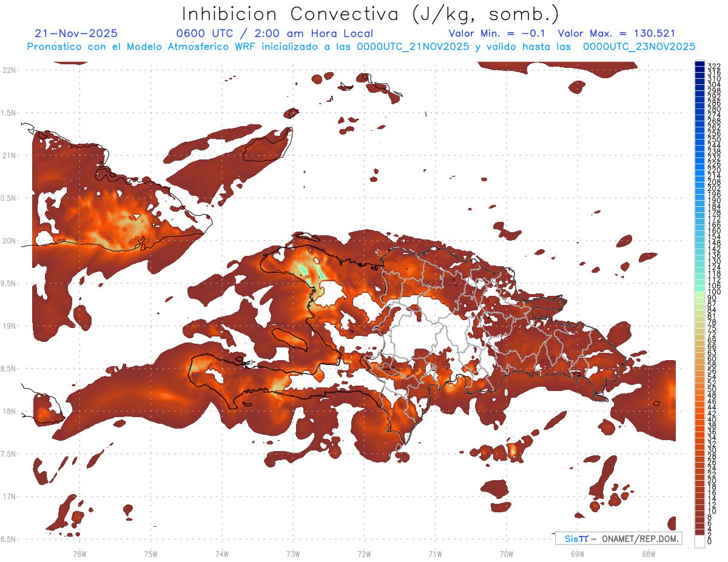Click the 19N latitude label
Viewport: 728px width, 562px height.
(x=9, y=326)
